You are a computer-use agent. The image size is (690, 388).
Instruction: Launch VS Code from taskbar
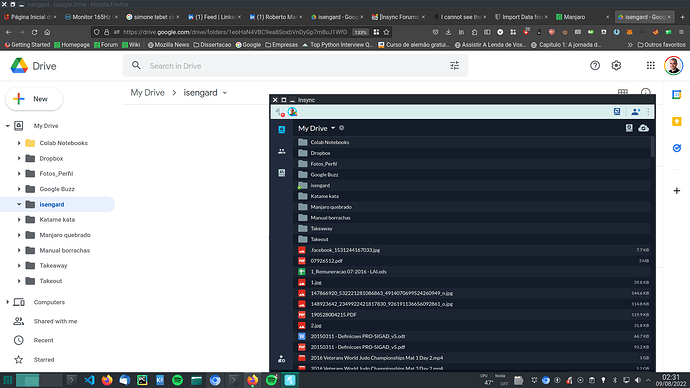[x=89, y=380]
